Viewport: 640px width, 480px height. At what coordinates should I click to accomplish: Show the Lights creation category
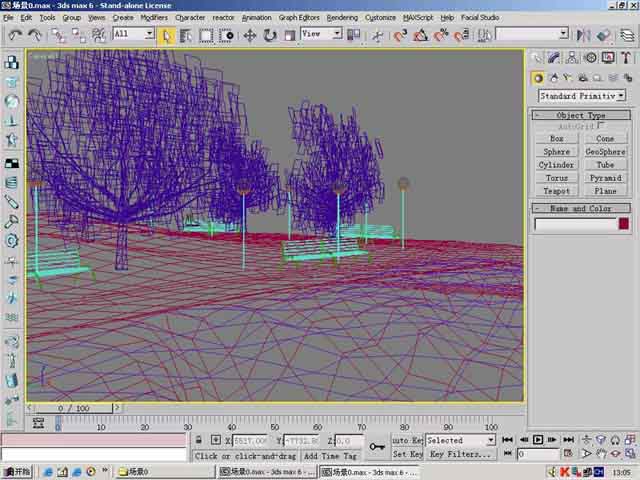(570, 78)
